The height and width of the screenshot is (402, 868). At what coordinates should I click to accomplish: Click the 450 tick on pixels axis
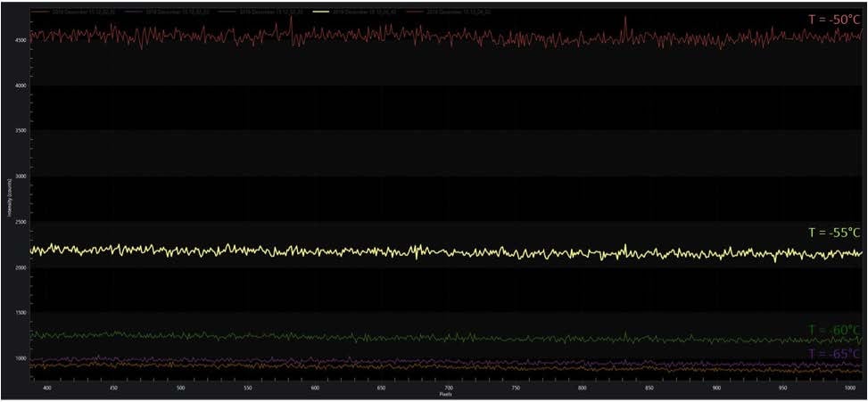[113, 388]
